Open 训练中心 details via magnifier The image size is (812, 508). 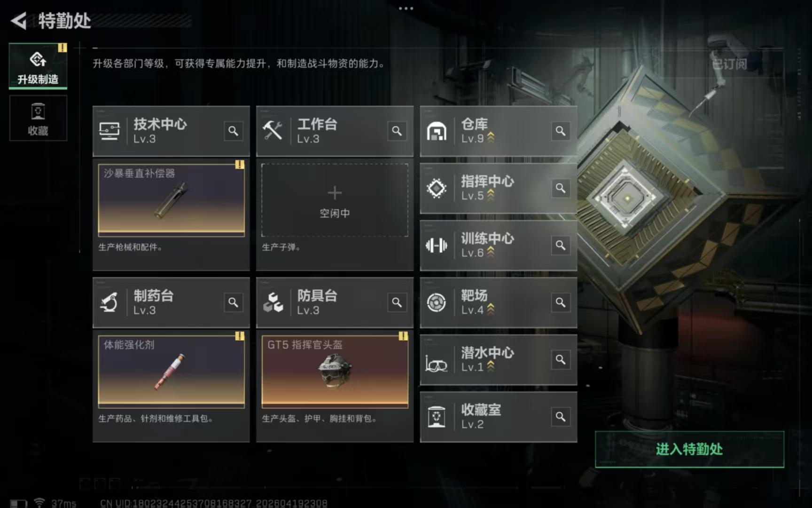coord(561,245)
